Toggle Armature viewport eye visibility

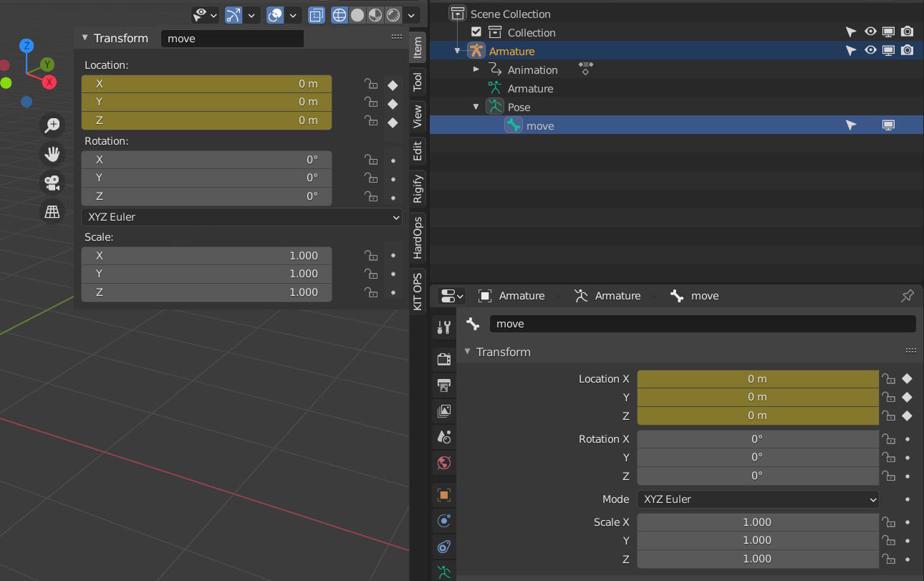[x=870, y=51]
